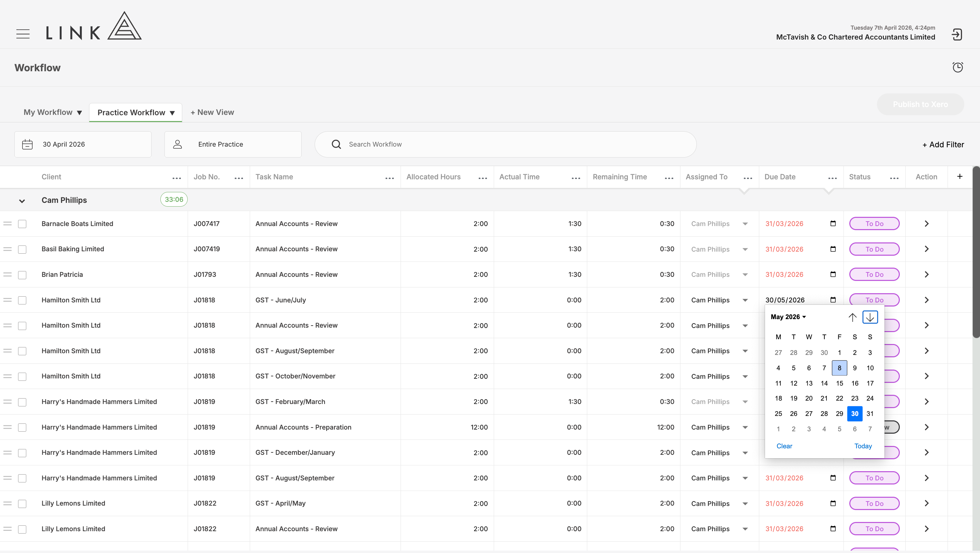
Task: Open date picker for Brian Patricia row
Action: point(833,274)
